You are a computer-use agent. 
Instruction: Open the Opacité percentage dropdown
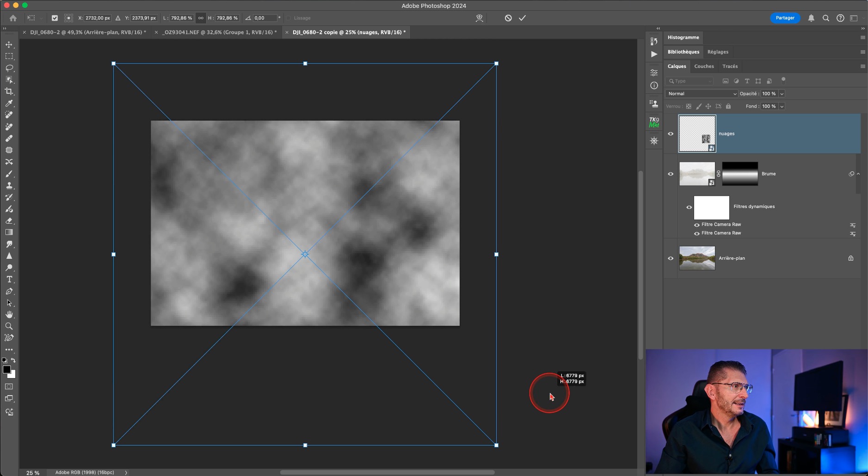tap(782, 94)
